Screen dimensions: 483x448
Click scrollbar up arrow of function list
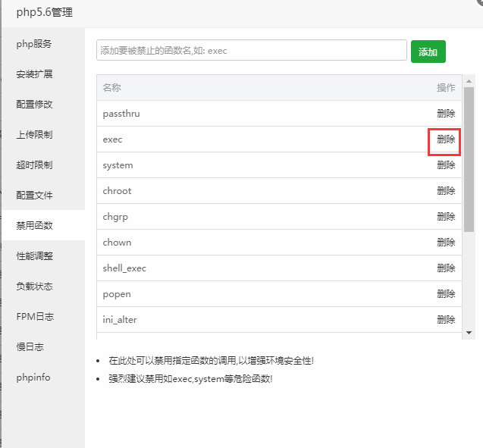(469, 81)
